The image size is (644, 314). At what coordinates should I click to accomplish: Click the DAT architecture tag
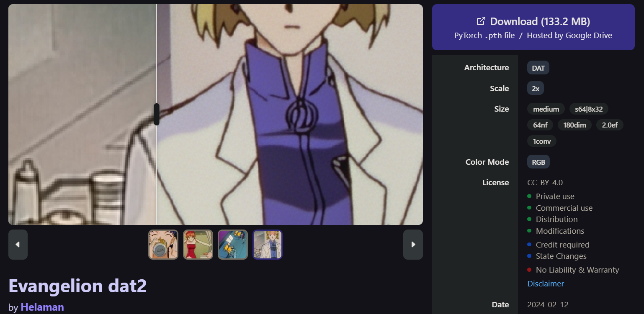point(538,68)
